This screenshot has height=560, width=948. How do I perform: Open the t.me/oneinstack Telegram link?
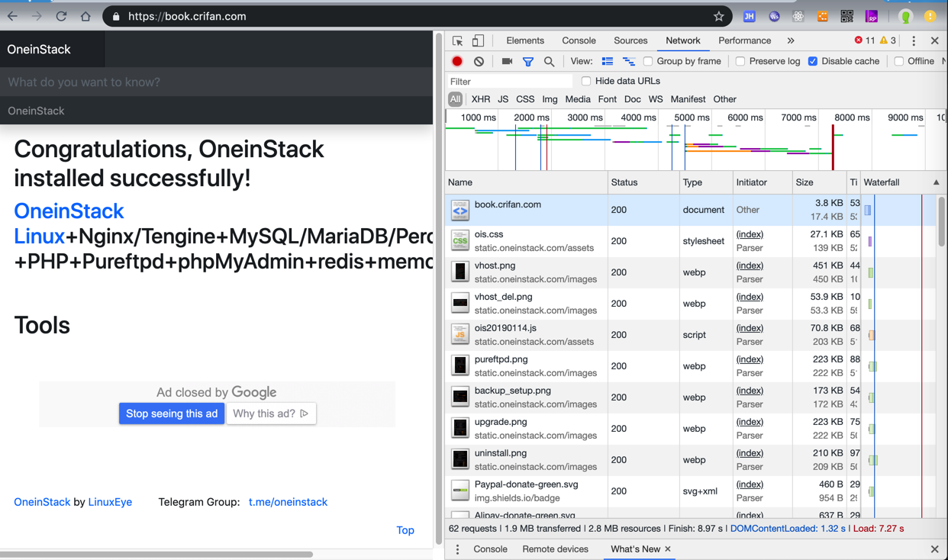pos(288,502)
